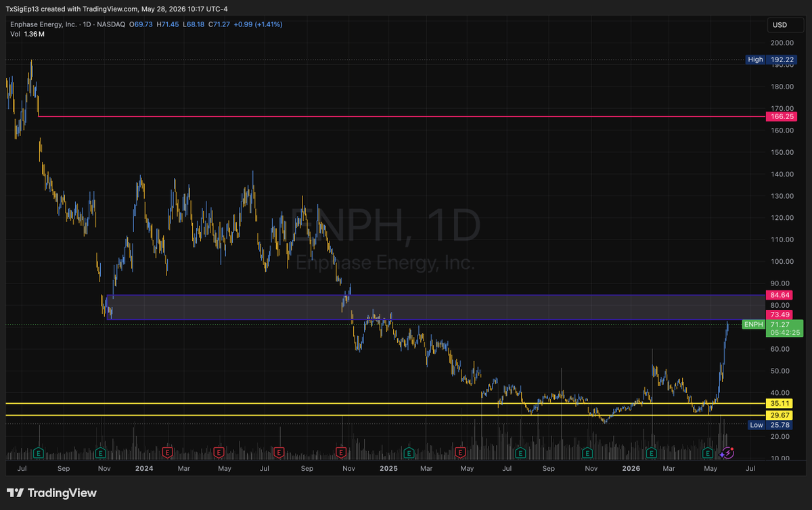Select the 84.64 price label

click(x=778, y=295)
